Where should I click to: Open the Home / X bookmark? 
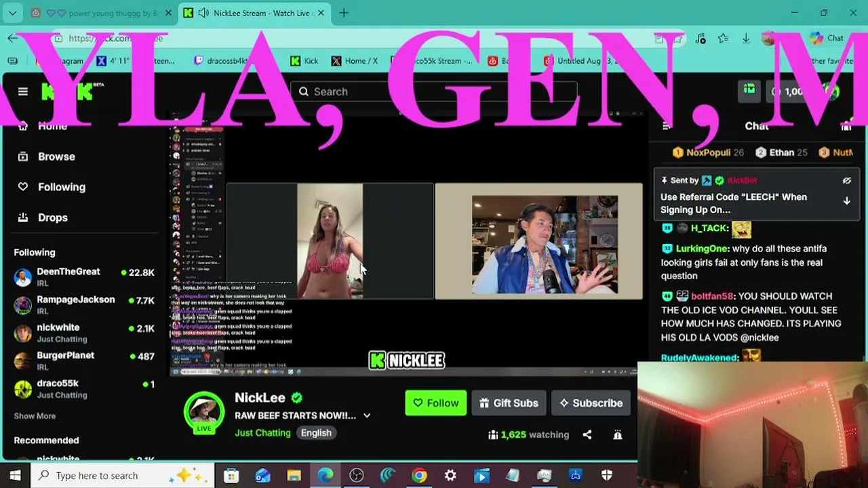[354, 61]
